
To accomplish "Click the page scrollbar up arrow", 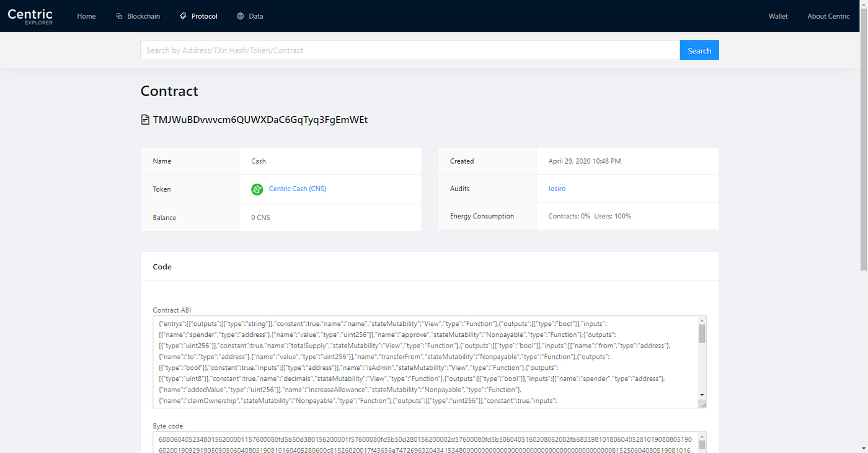I will point(864,4).
